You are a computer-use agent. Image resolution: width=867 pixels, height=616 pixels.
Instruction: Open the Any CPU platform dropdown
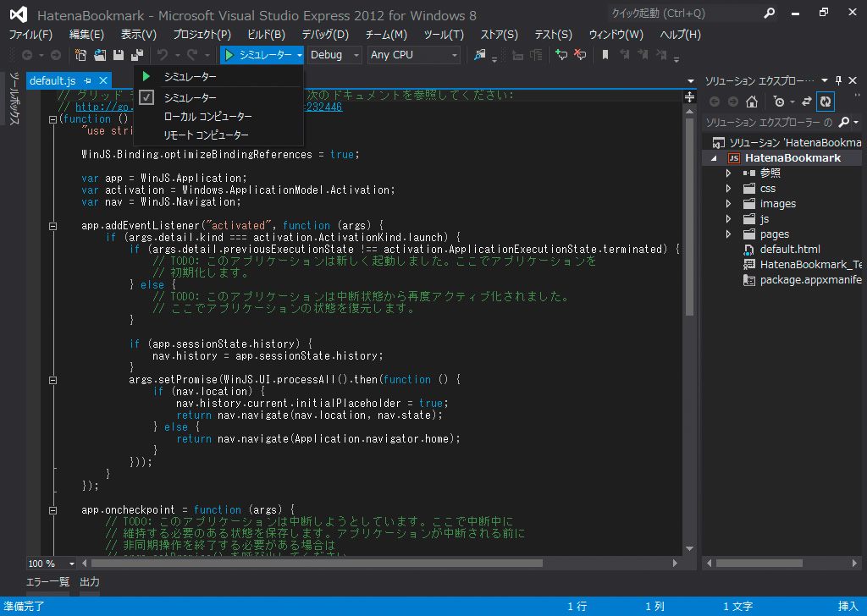pos(413,55)
